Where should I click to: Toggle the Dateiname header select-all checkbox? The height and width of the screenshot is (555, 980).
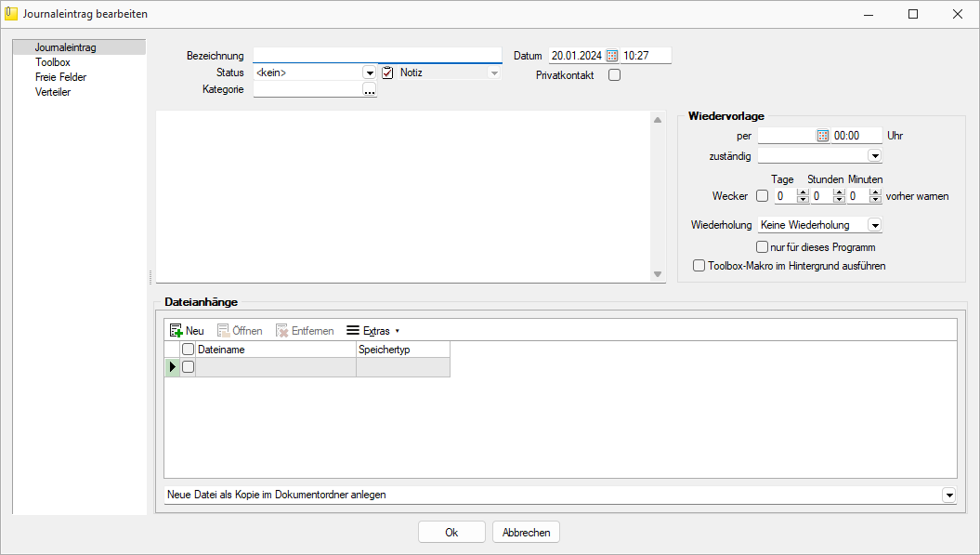point(189,350)
